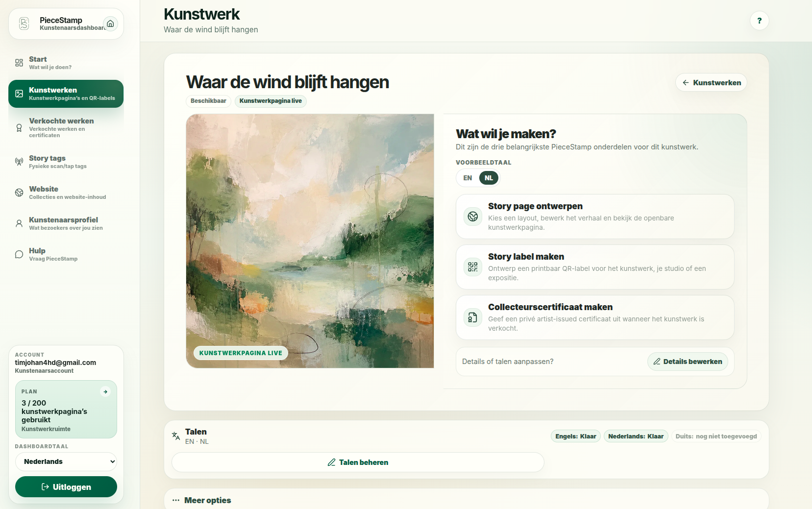The image size is (812, 509).
Task: Click the Kunstenaarsprofiel person icon
Action: point(19,223)
